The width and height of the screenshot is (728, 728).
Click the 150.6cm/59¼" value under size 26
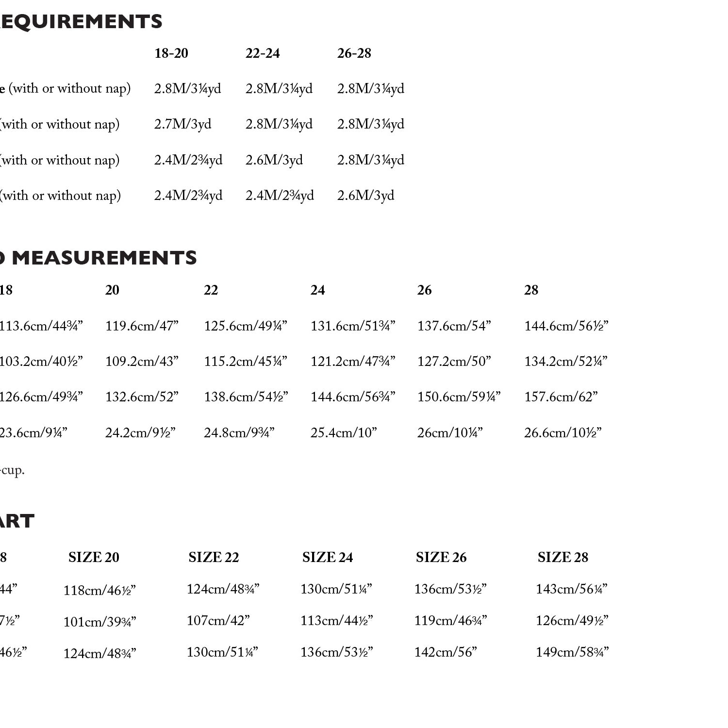pyautogui.click(x=459, y=397)
